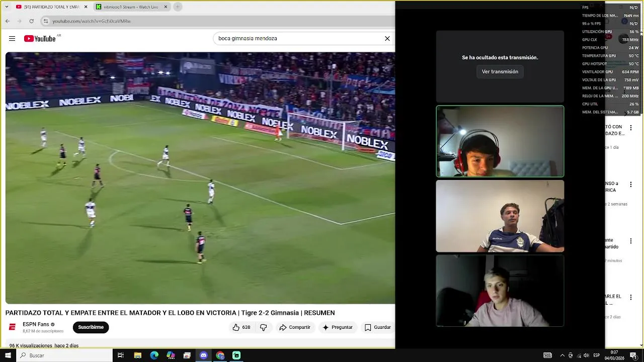This screenshot has width=644, height=362.
Task: Open the taskbar clock showing 0:37
Action: 614,355
